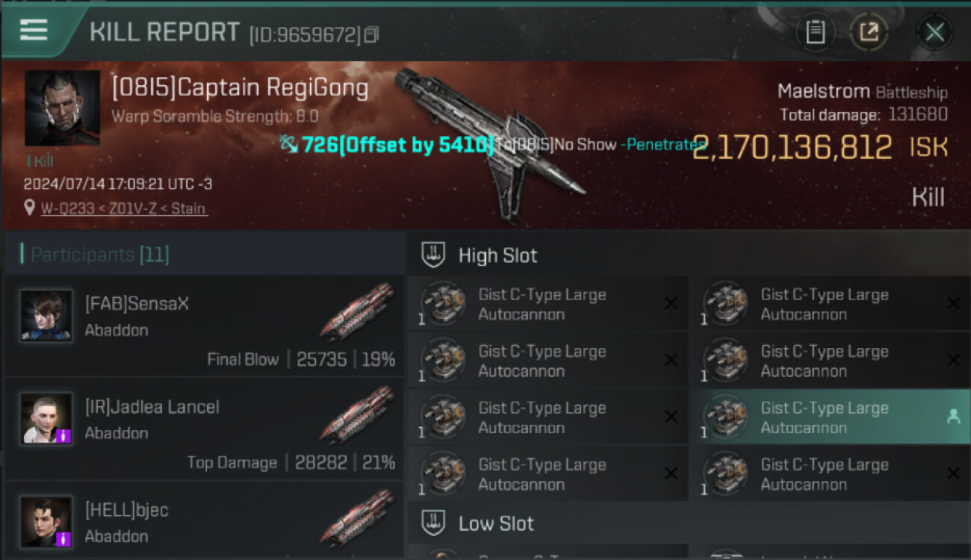Select the highlighted Gist C-Type Large Autocannon

point(825,417)
